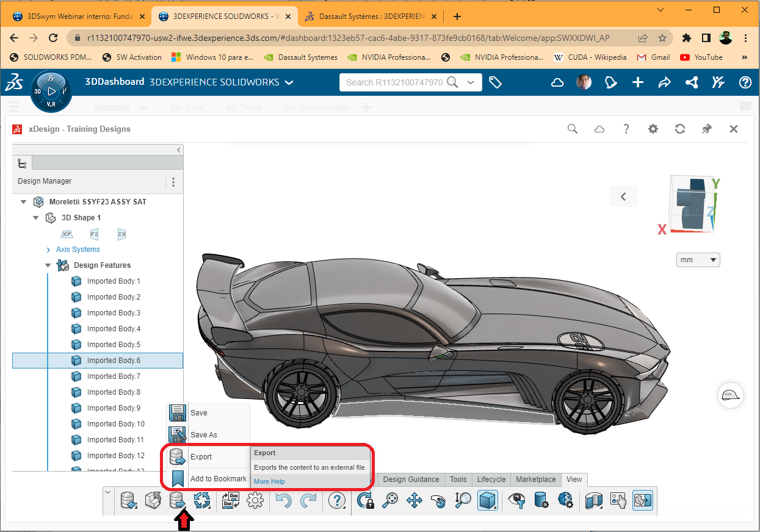Image resolution: width=760 pixels, height=532 pixels.
Task: Click the plus Add icon in top bar
Action: [x=638, y=82]
